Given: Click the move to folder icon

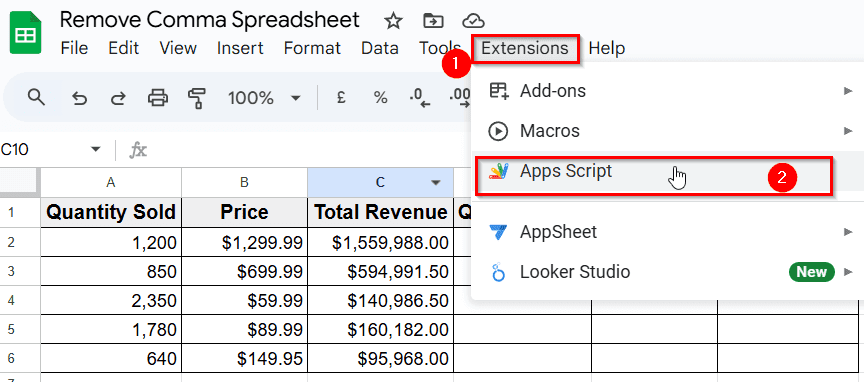Looking at the screenshot, I should coord(433,21).
